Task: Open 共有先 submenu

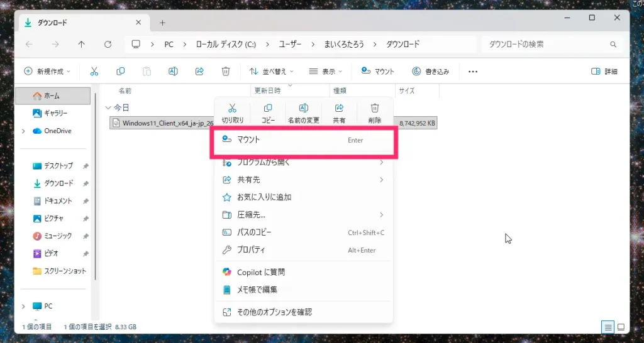Action: 304,180
